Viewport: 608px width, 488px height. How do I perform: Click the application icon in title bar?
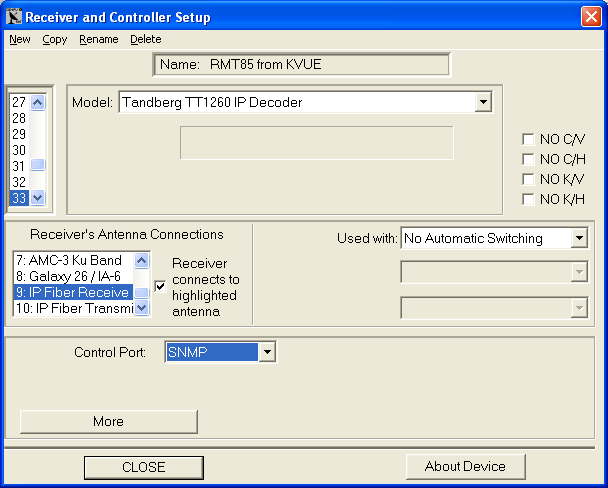coord(13,16)
